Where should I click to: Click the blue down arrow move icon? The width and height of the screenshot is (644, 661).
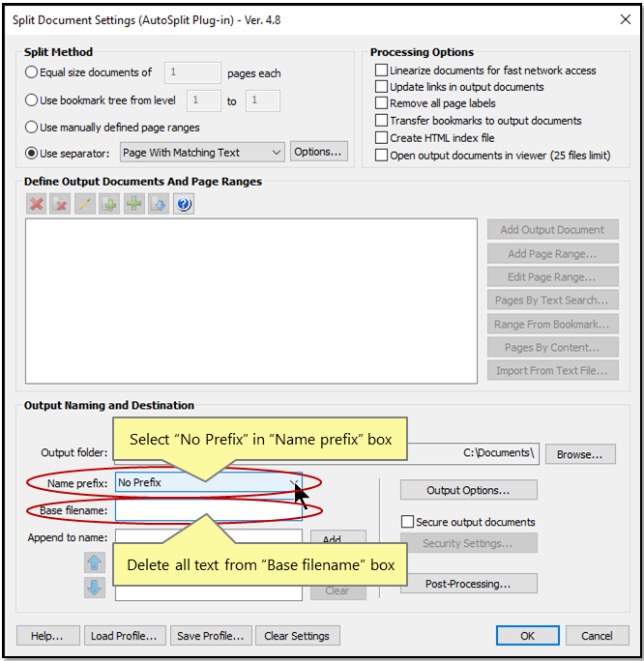(95, 588)
